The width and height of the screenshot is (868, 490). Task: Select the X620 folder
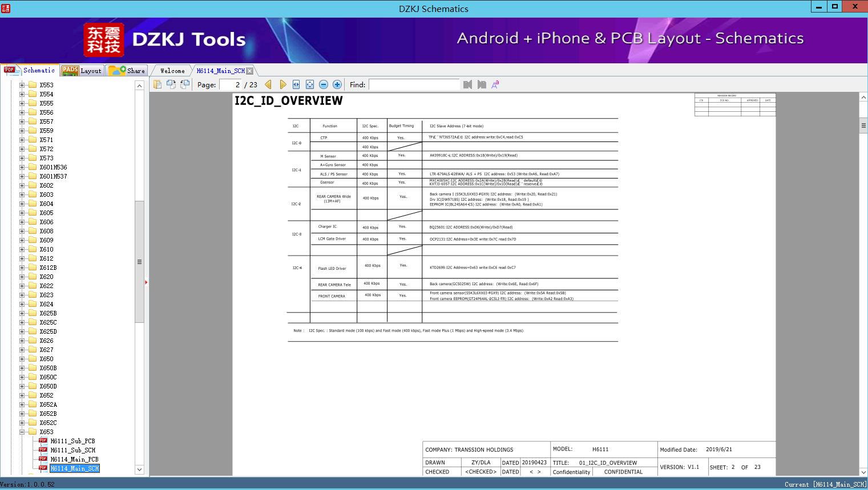46,277
